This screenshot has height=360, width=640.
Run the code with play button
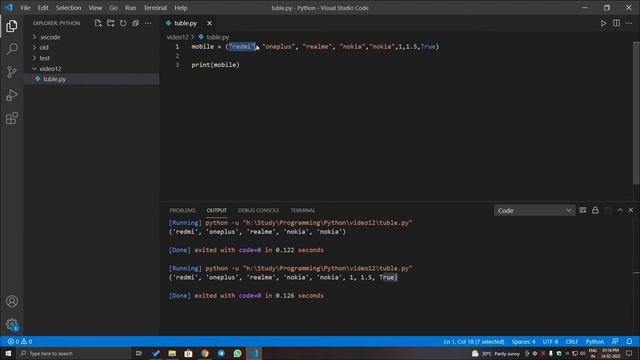coord(603,23)
